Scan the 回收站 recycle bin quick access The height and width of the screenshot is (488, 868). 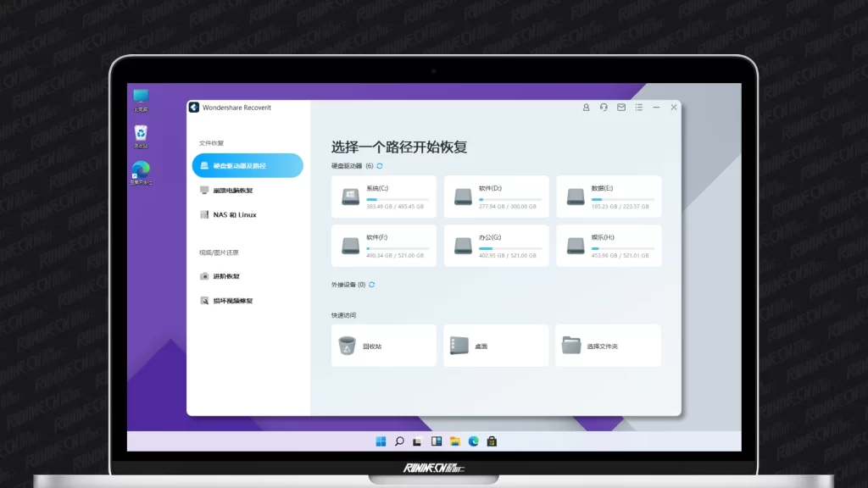tap(383, 346)
